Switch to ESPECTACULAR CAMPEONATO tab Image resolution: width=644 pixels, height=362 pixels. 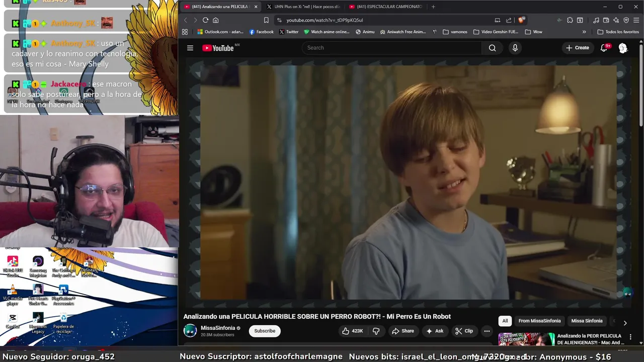[386, 7]
